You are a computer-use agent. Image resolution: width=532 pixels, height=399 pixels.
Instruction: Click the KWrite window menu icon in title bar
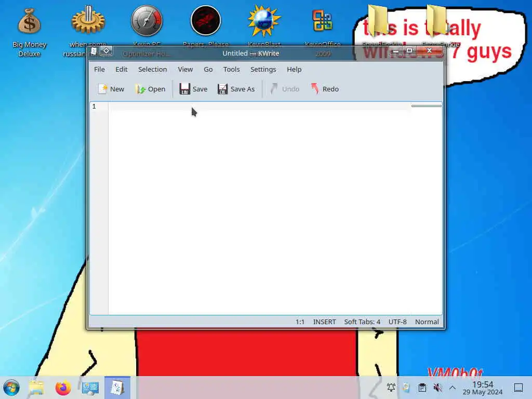point(94,51)
